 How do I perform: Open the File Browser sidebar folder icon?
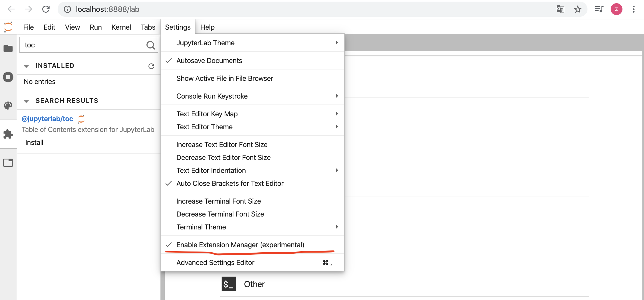(x=8, y=48)
